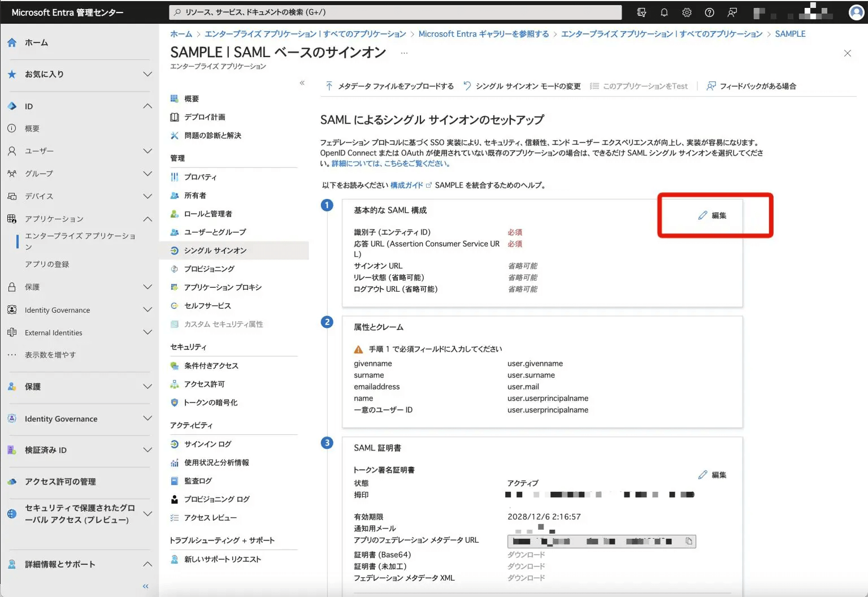
Task: Open the Cloud Shell icon in top bar
Action: 641,12
